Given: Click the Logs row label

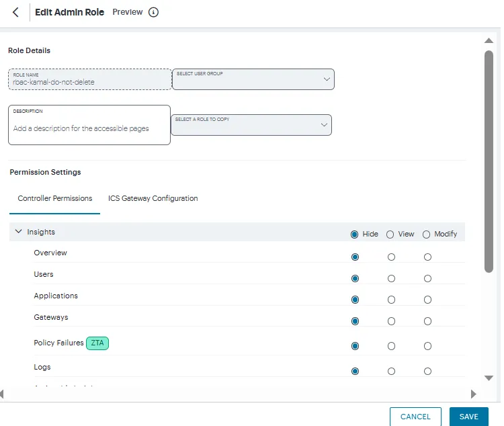Looking at the screenshot, I should pos(42,367).
